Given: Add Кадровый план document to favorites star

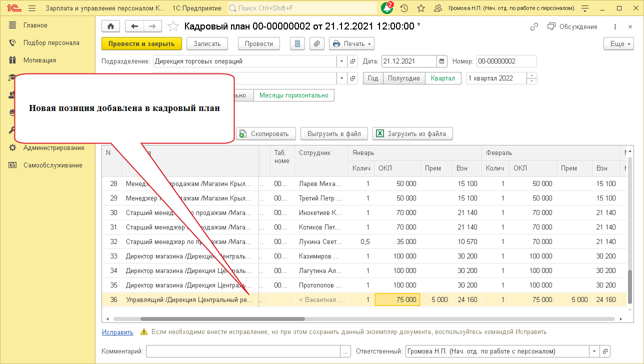Looking at the screenshot, I should click(173, 26).
